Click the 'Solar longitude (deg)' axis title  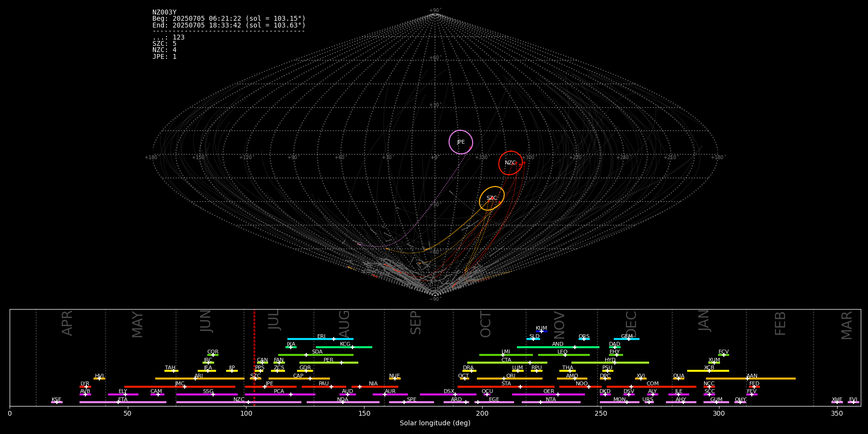coord(435,423)
